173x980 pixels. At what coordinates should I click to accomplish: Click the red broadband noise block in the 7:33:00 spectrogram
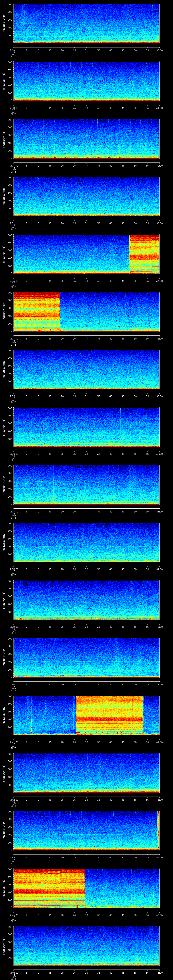(x=144, y=254)
